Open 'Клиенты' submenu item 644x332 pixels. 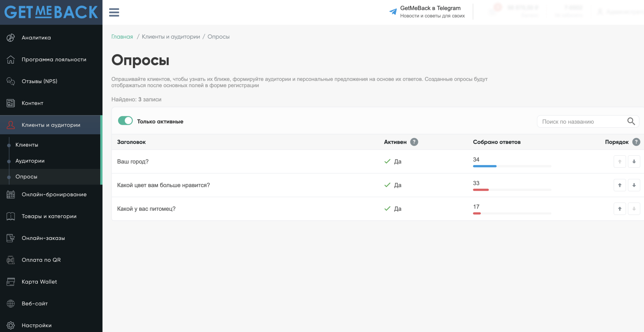(x=27, y=145)
